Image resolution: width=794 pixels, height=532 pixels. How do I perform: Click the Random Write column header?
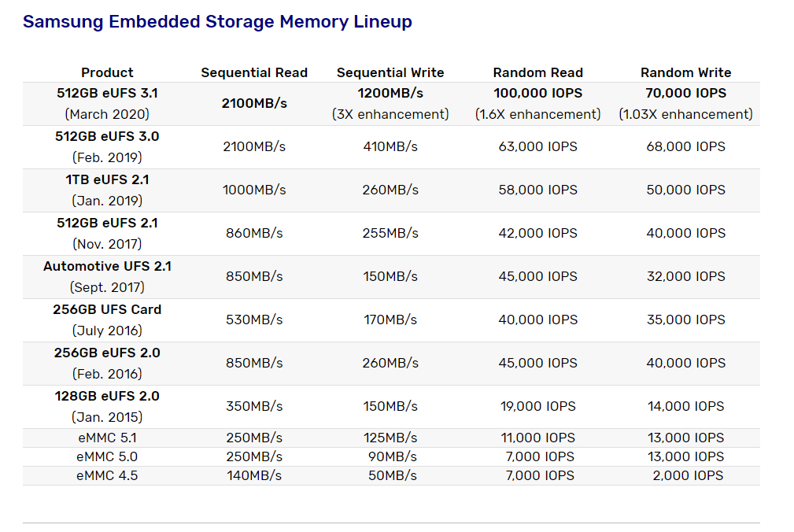(x=685, y=72)
